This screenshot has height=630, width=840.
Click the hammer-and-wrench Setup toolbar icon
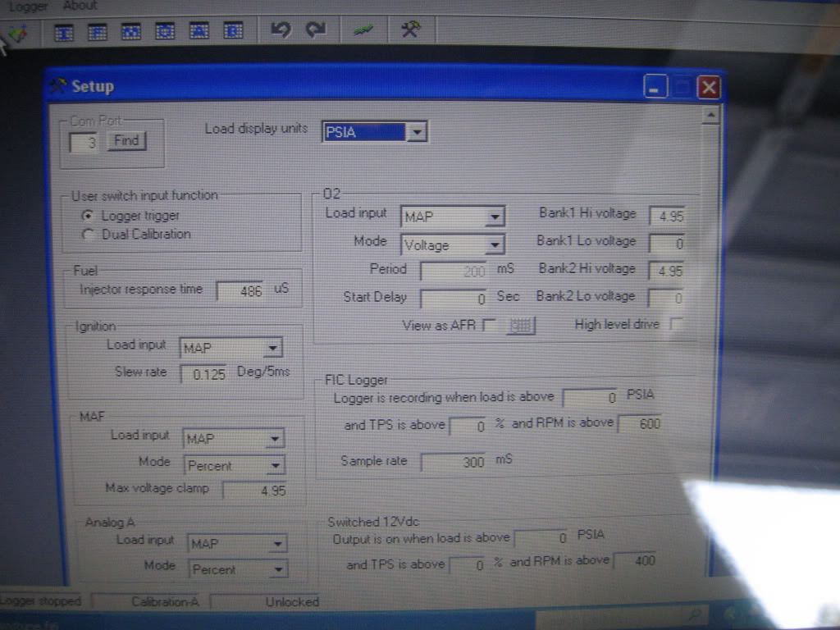[411, 29]
